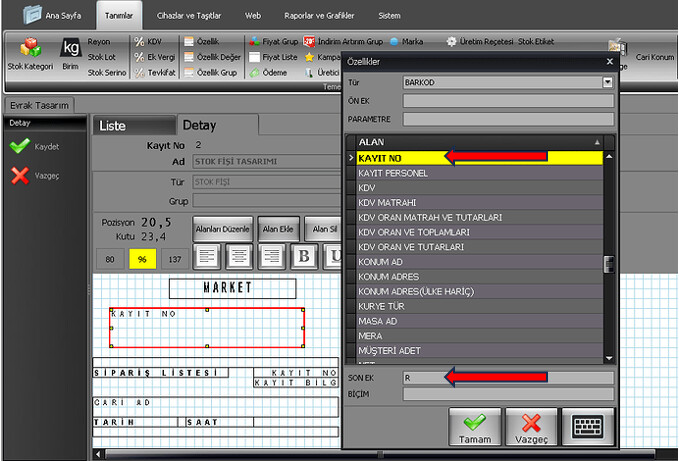Switch to Detay tab
Viewport: 679px width, 461px height.
pyautogui.click(x=217, y=125)
